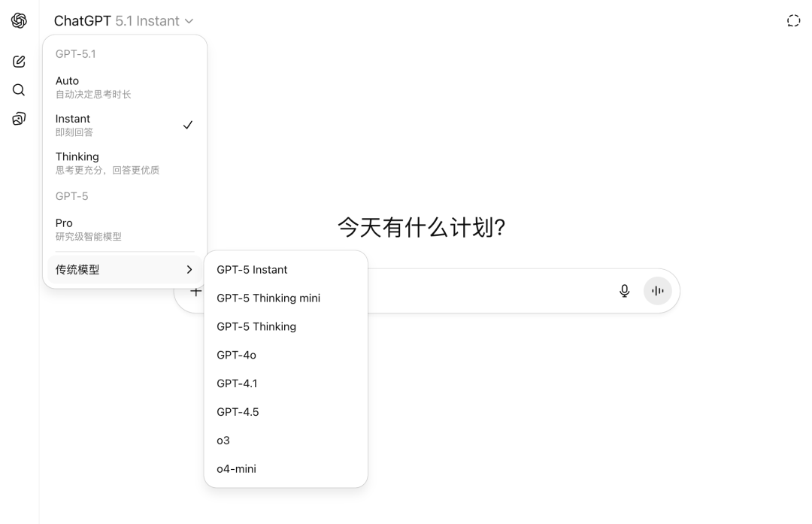Screen dimensions: 812x524
Task: Select the Auto model mode
Action: (x=124, y=87)
